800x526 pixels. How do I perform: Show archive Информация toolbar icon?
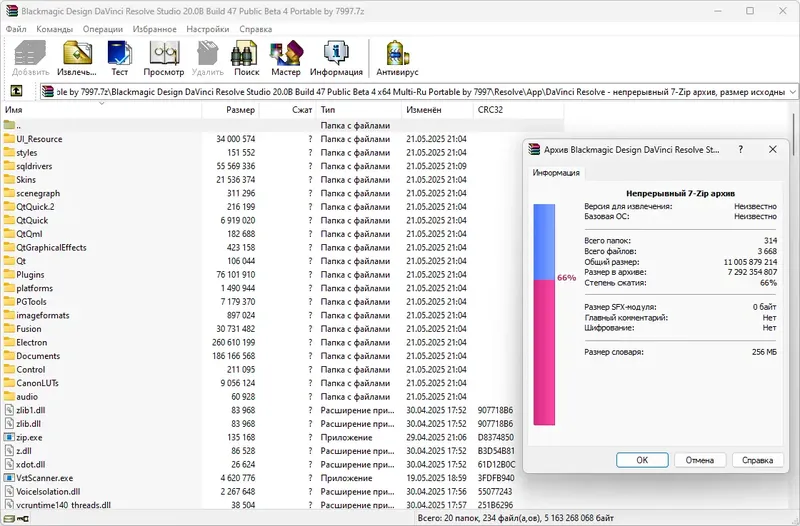[336, 58]
